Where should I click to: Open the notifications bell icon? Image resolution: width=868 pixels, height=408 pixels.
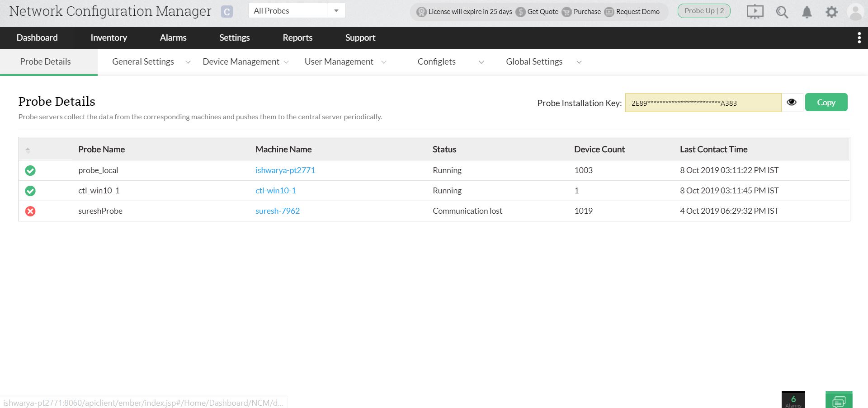coord(807,12)
